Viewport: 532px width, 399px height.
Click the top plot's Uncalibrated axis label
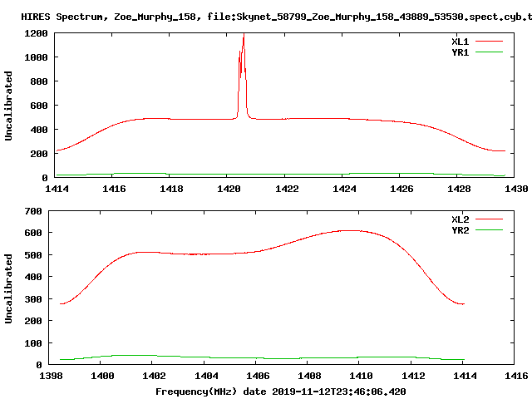[x=8, y=106]
